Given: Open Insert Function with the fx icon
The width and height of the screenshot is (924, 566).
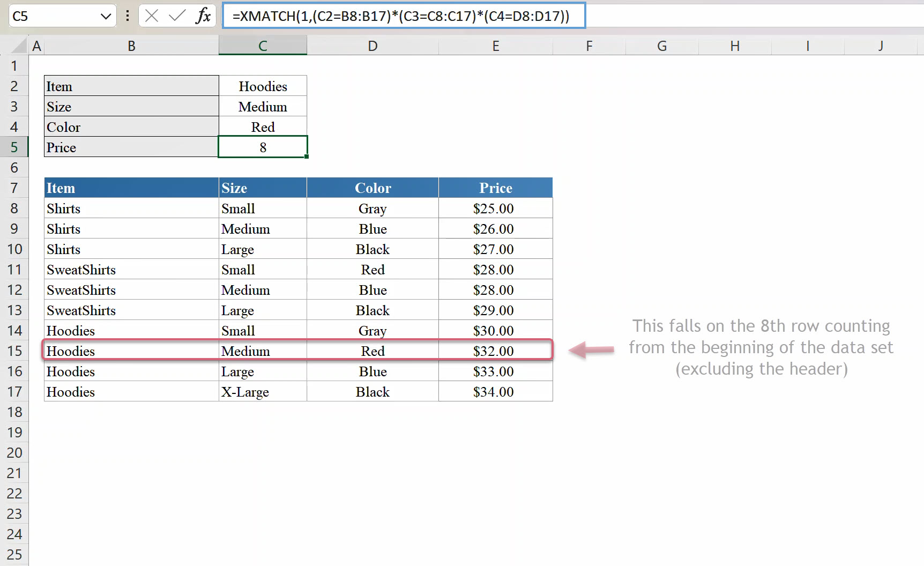Looking at the screenshot, I should pos(203,16).
